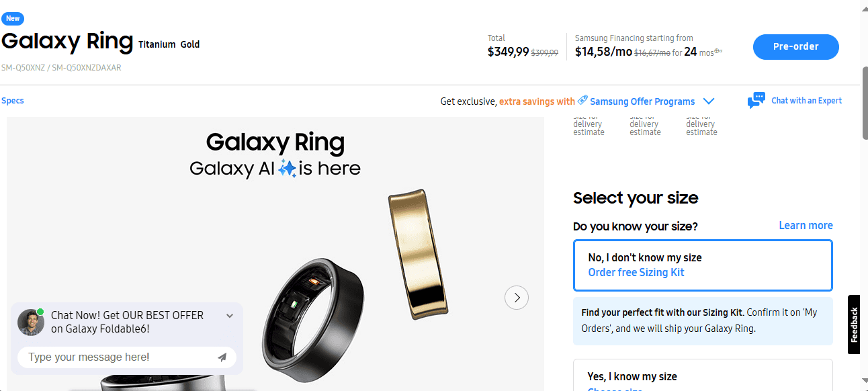Open the Specs tab
The width and height of the screenshot is (868, 391).
[x=12, y=100]
